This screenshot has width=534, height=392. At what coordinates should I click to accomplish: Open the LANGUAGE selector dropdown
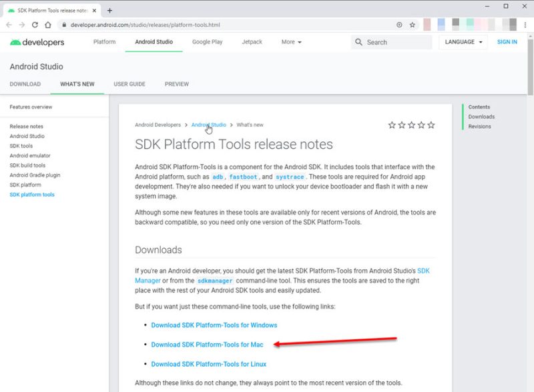point(463,42)
